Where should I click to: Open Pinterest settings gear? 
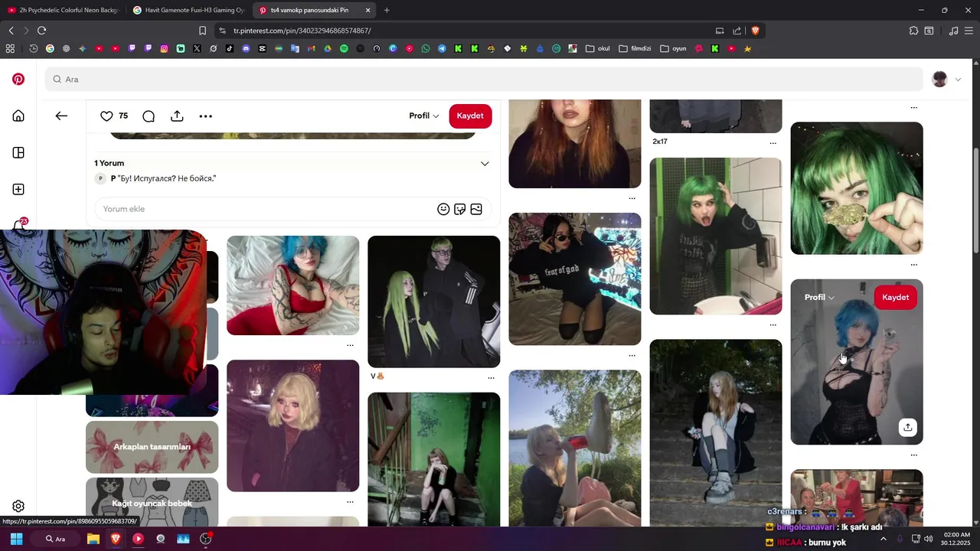(x=18, y=506)
